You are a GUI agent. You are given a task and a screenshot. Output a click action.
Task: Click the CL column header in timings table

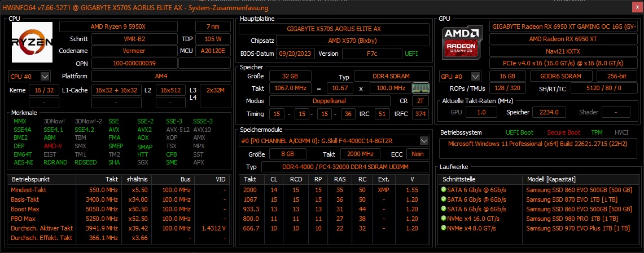click(x=274, y=179)
